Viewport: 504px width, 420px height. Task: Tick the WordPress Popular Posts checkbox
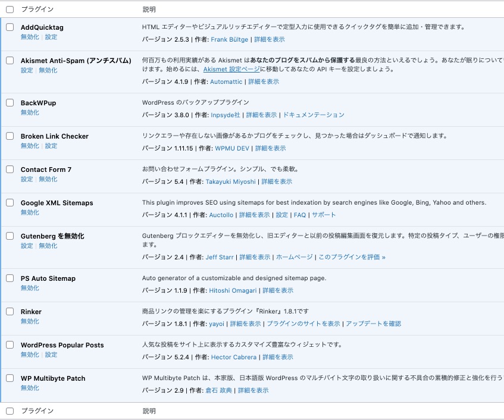pyautogui.click(x=10, y=345)
